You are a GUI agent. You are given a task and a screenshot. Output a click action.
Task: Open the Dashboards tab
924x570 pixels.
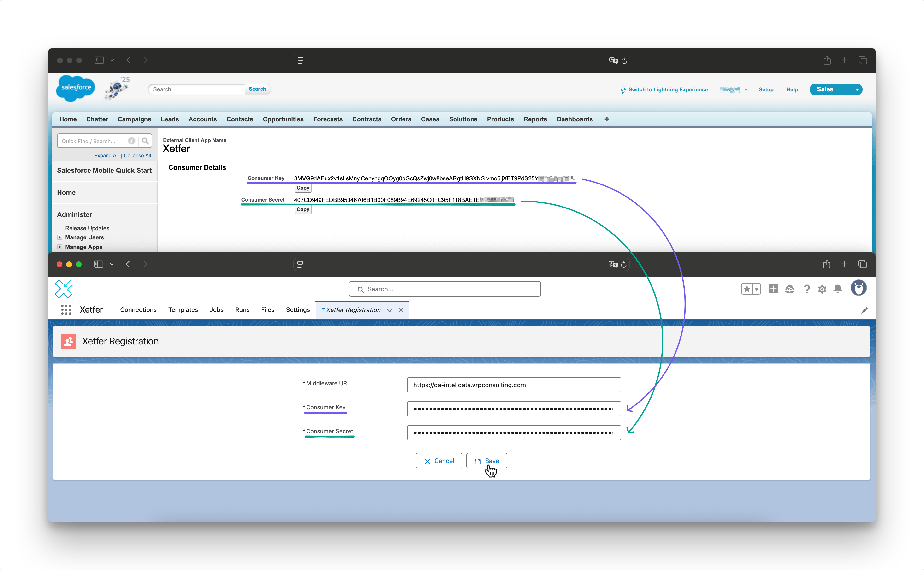[575, 119]
